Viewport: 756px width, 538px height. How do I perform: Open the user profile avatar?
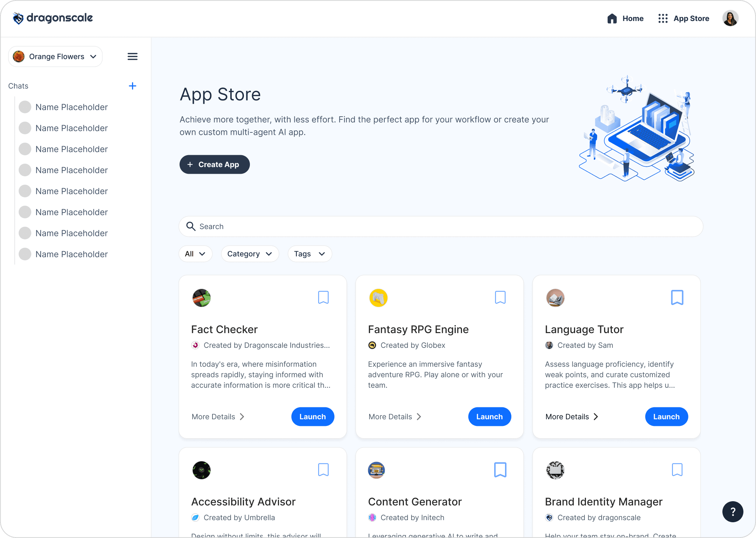click(730, 18)
